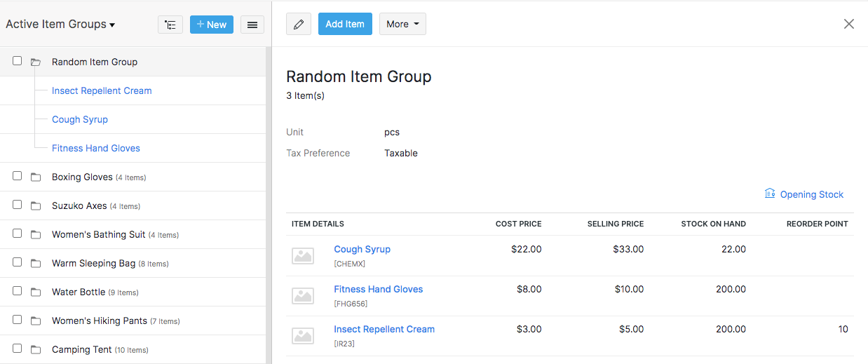Image resolution: width=868 pixels, height=364 pixels.
Task: Select the Suzuko Axes checkbox
Action: (18, 205)
